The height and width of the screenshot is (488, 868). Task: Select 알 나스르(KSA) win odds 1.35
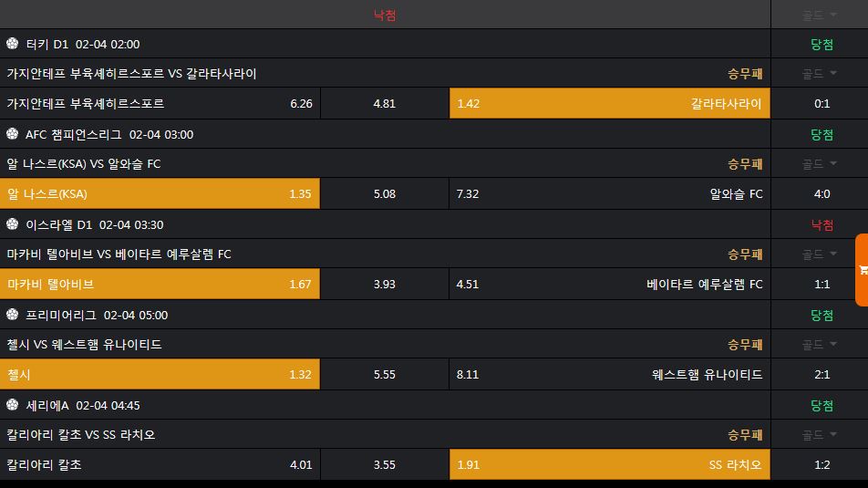160,194
